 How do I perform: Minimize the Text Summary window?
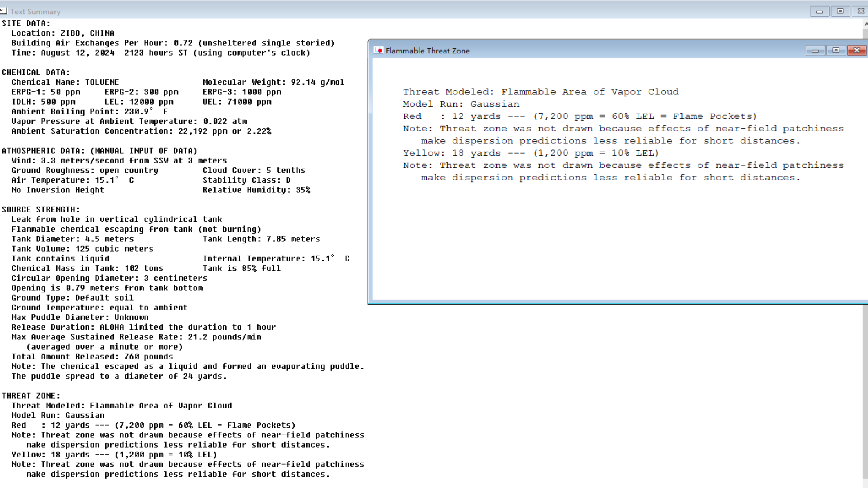[x=819, y=11]
